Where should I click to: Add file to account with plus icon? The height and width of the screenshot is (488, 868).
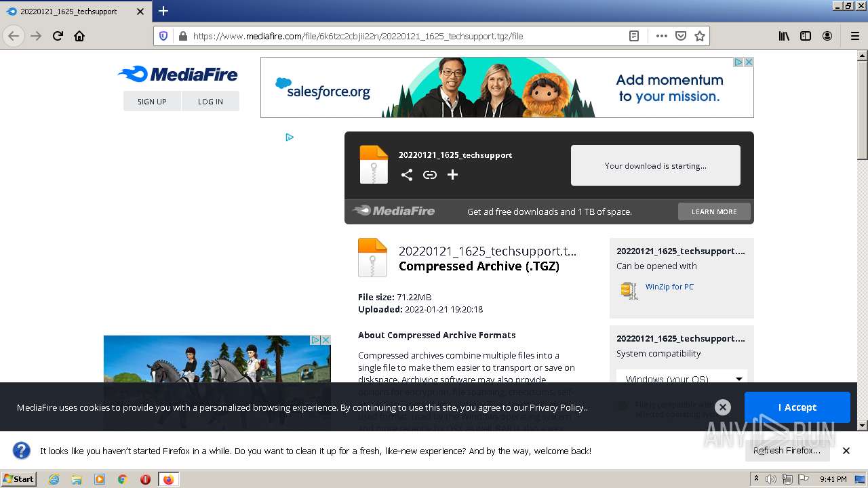point(452,175)
